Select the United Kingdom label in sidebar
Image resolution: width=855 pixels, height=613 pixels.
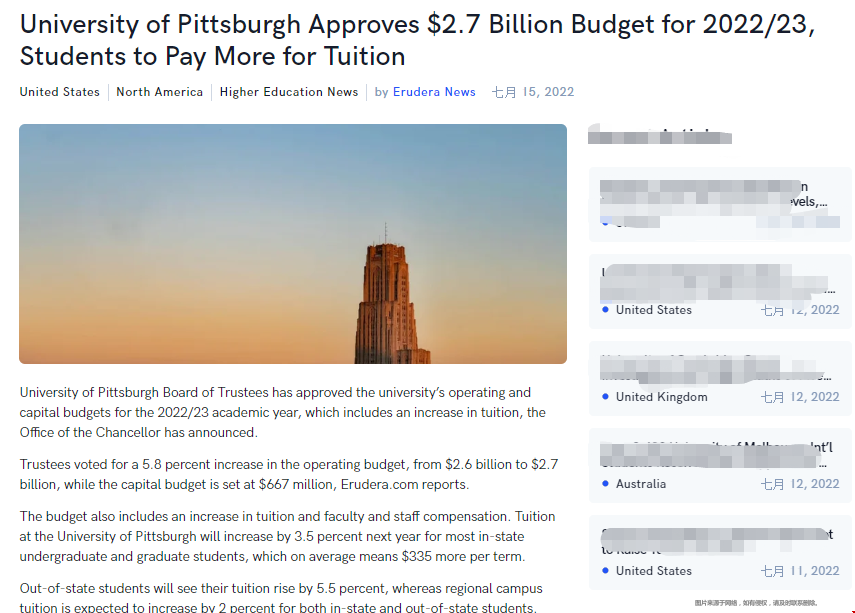tap(661, 397)
